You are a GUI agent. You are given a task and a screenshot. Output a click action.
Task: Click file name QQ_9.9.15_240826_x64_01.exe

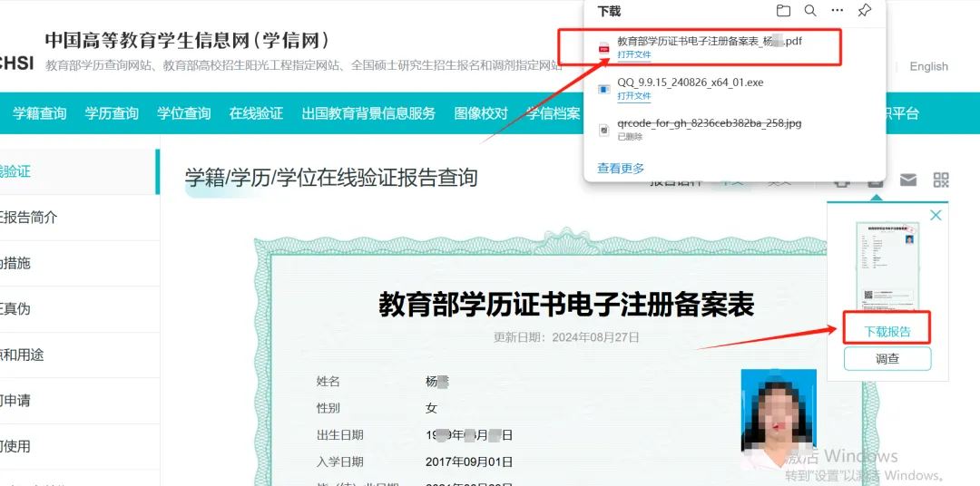691,83
